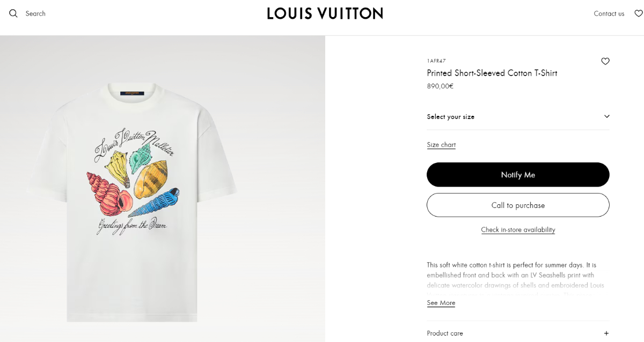Click the Call to purchase button
This screenshot has width=644, height=342.
pyautogui.click(x=518, y=205)
